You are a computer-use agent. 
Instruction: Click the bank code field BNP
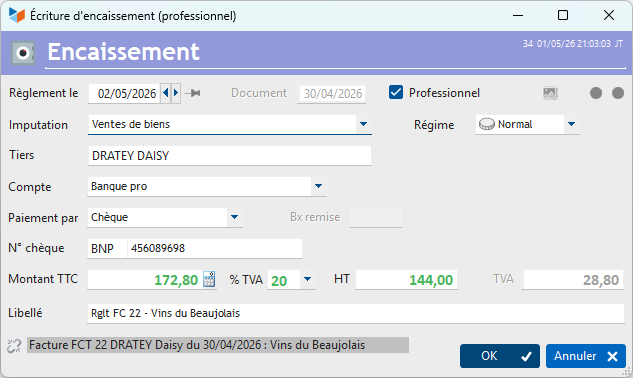point(107,248)
